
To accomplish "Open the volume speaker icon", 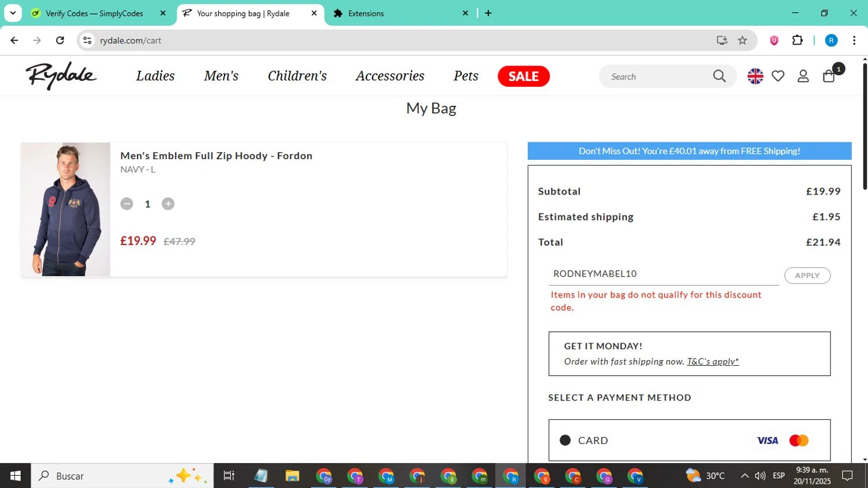I will [760, 476].
